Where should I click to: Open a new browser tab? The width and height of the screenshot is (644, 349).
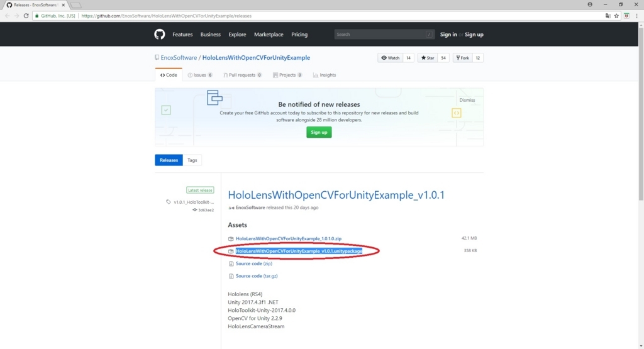click(x=75, y=5)
